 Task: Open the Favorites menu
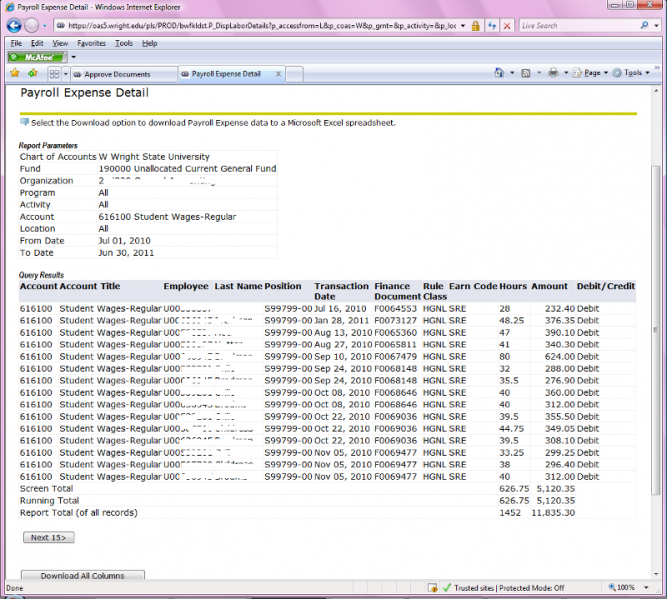pos(91,43)
